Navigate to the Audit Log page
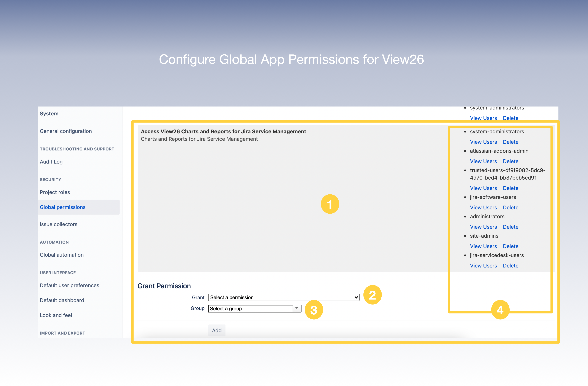 (51, 161)
